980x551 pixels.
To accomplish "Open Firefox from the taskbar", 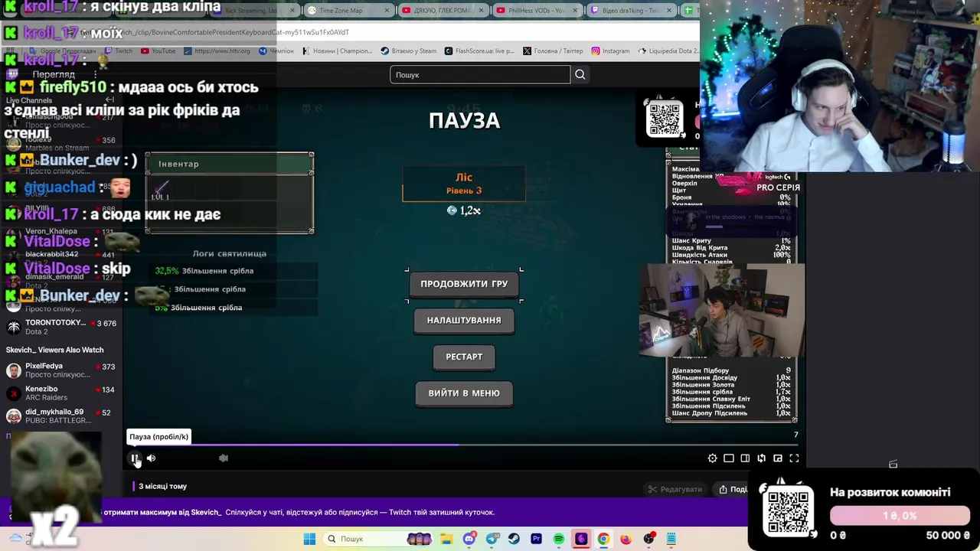I will 626,539.
